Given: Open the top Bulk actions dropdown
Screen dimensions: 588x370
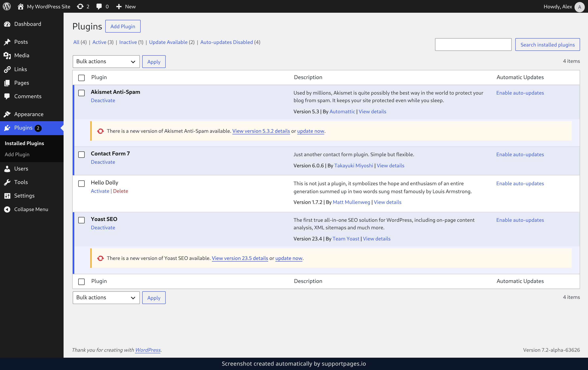Looking at the screenshot, I should [106, 62].
